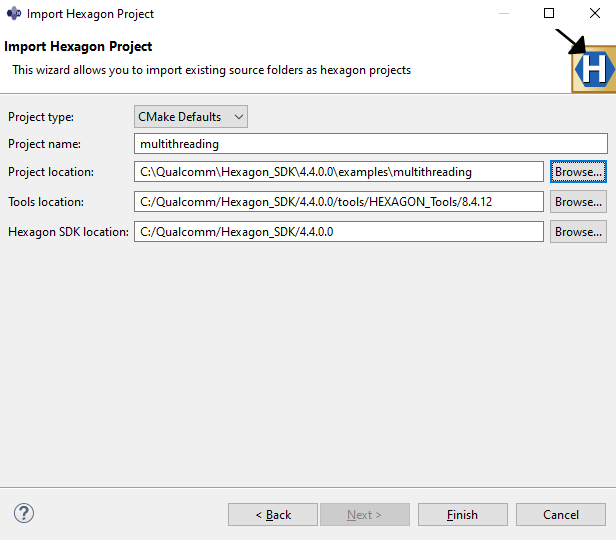616x540 pixels.
Task: Click the Hexagon H wizard logo
Action: [x=594, y=69]
